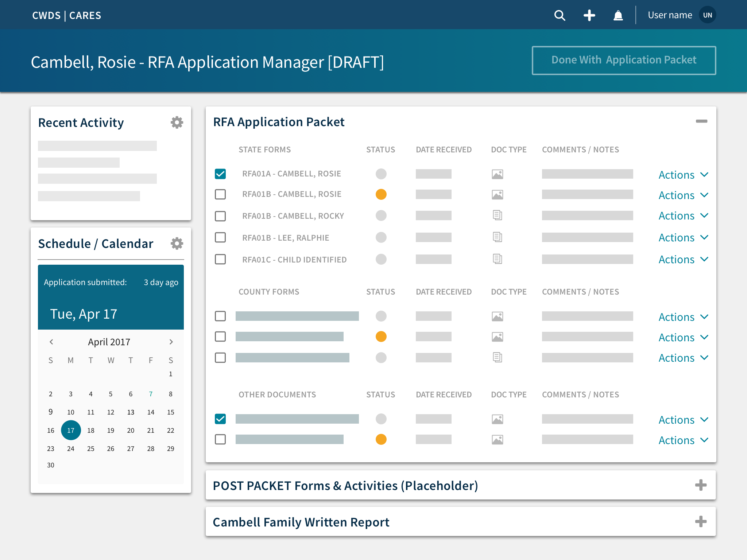Click the plus icon in top navigation
This screenshot has width=747, height=560.
point(589,15)
